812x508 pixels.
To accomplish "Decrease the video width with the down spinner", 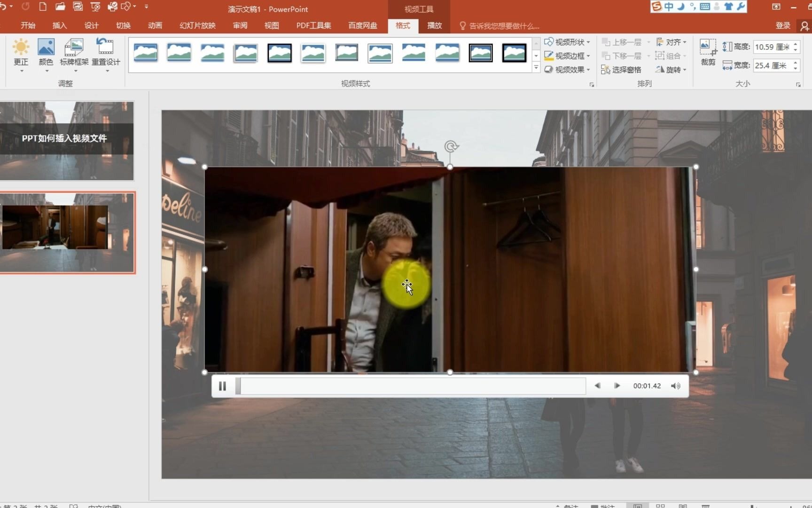I will click(x=796, y=68).
